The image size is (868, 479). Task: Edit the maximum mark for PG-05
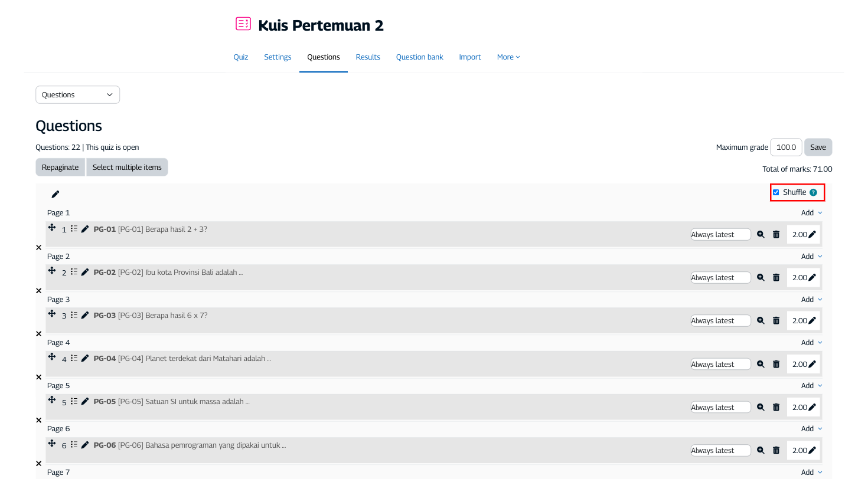pyautogui.click(x=812, y=408)
